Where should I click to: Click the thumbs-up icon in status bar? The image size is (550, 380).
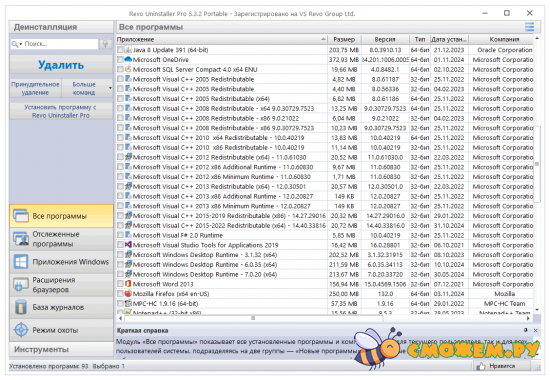tap(481, 366)
